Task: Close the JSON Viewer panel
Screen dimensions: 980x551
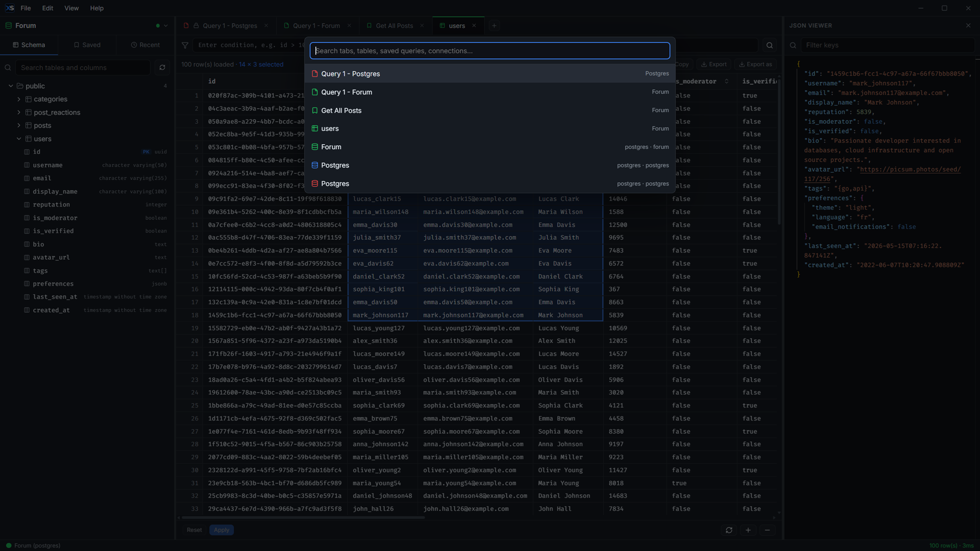Action: (968, 25)
